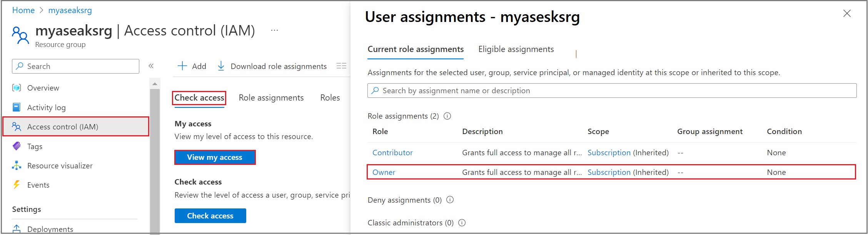Switch to the Eligible assignments tab

click(x=516, y=49)
